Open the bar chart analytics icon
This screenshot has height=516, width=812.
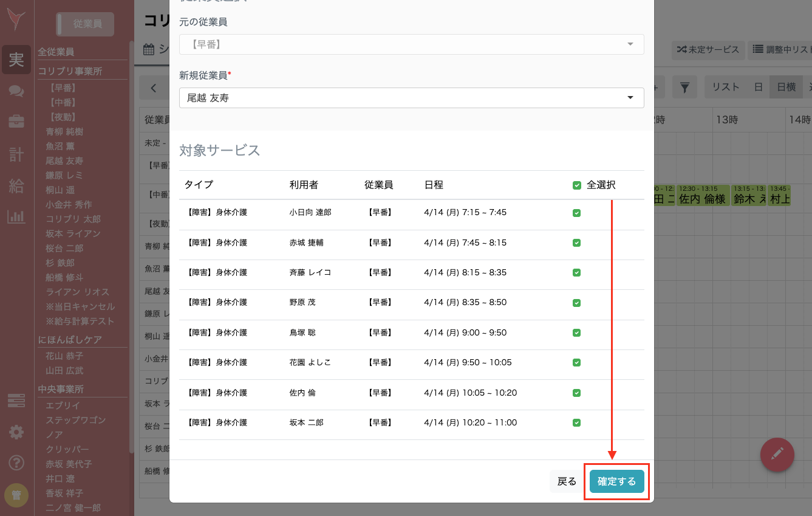16,215
